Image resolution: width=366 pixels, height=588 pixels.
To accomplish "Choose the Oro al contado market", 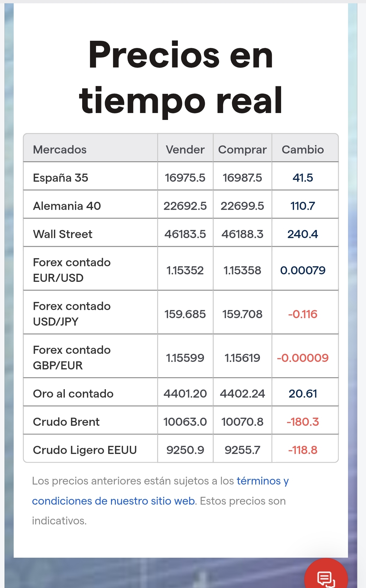I will (73, 394).
